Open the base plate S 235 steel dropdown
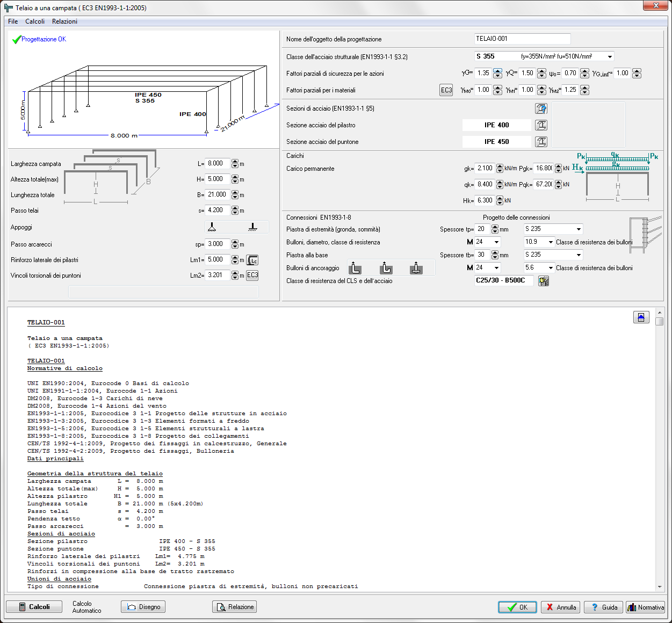Image resolution: width=672 pixels, height=623 pixels. (553, 255)
